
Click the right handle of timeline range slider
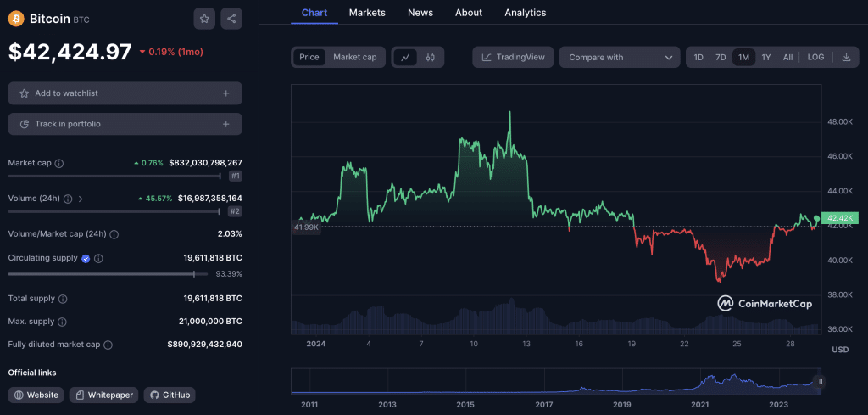[x=820, y=382]
